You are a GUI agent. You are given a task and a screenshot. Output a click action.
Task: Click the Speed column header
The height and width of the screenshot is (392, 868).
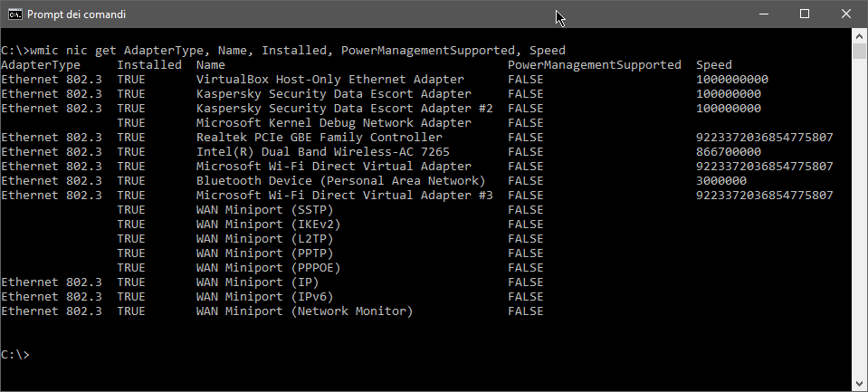pyautogui.click(x=713, y=65)
